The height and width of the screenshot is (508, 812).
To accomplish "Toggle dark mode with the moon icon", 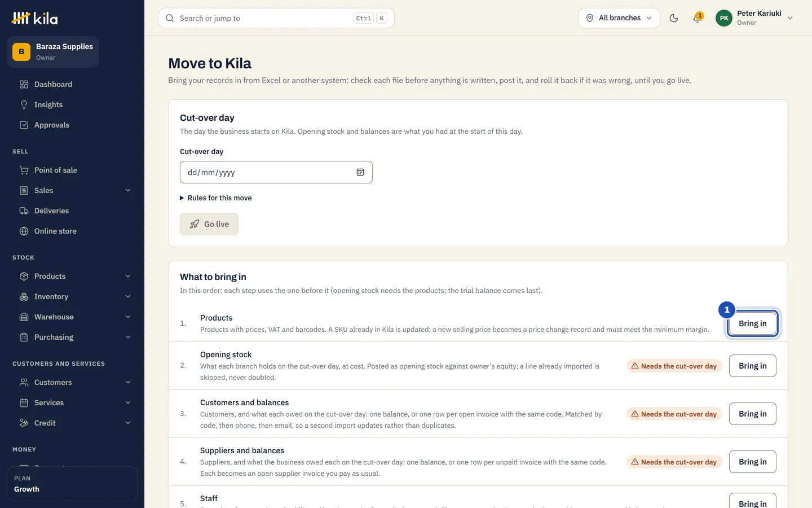I will [674, 18].
